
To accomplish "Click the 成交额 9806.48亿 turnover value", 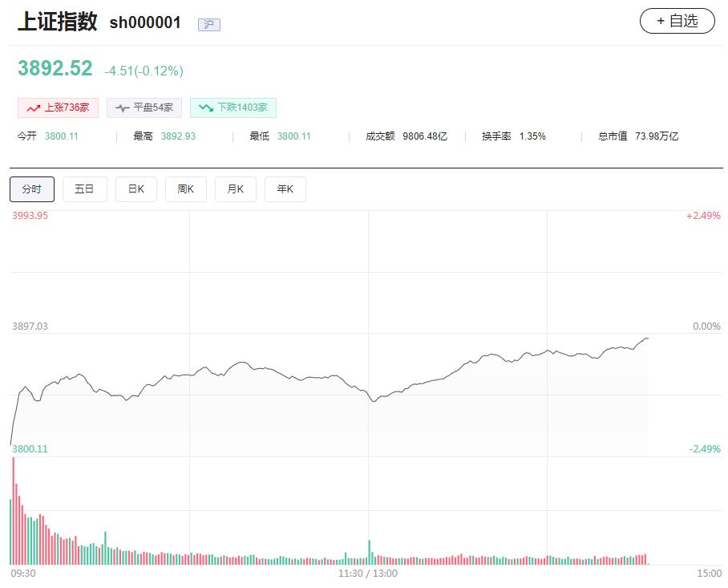I will tap(424, 136).
